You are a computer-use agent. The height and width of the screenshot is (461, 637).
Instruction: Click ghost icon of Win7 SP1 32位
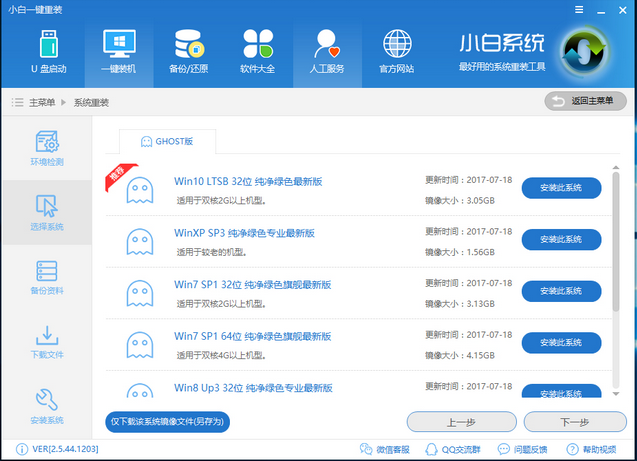[140, 293]
